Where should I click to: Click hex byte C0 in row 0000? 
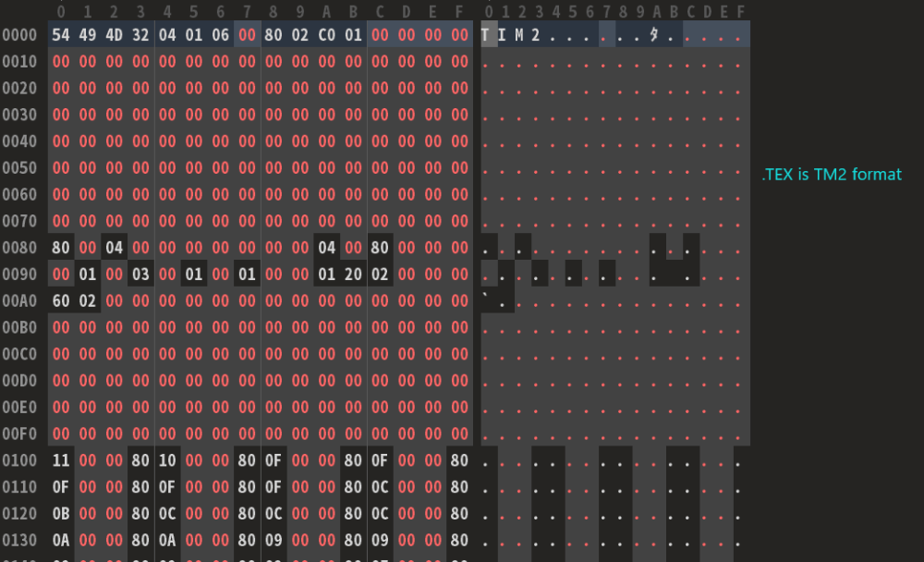pyautogui.click(x=326, y=35)
